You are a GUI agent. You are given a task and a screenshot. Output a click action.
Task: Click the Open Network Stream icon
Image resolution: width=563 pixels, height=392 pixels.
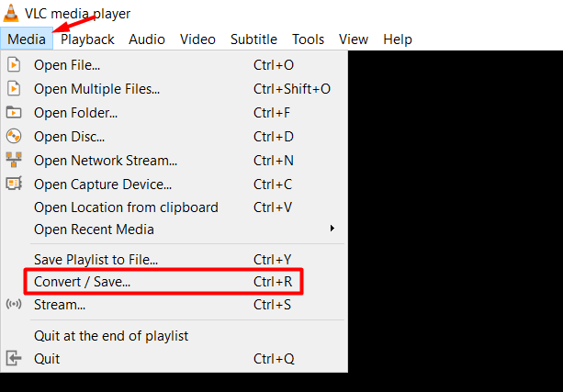pos(14,160)
